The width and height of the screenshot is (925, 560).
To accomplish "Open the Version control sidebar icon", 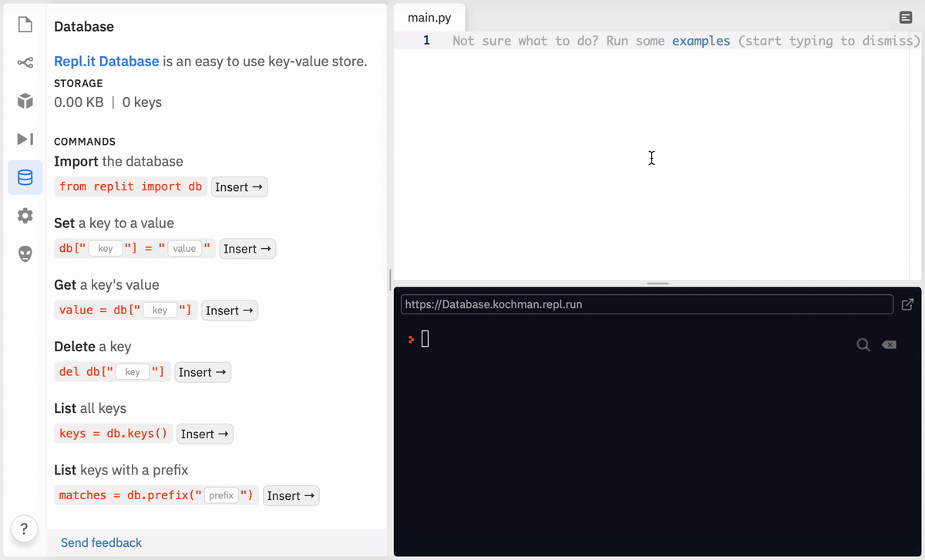I will pos(25,62).
